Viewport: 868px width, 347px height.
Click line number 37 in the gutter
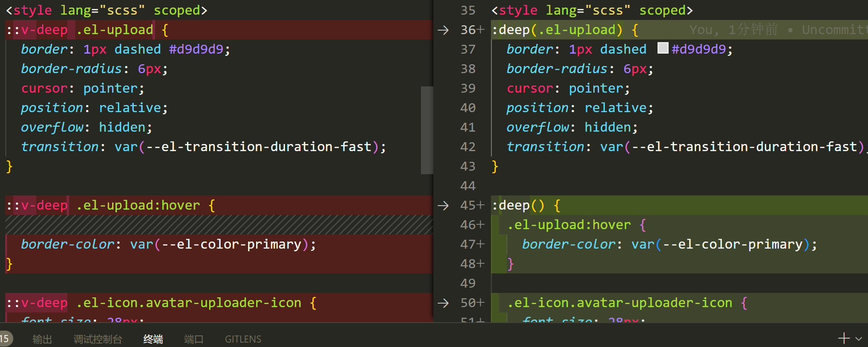(x=468, y=50)
